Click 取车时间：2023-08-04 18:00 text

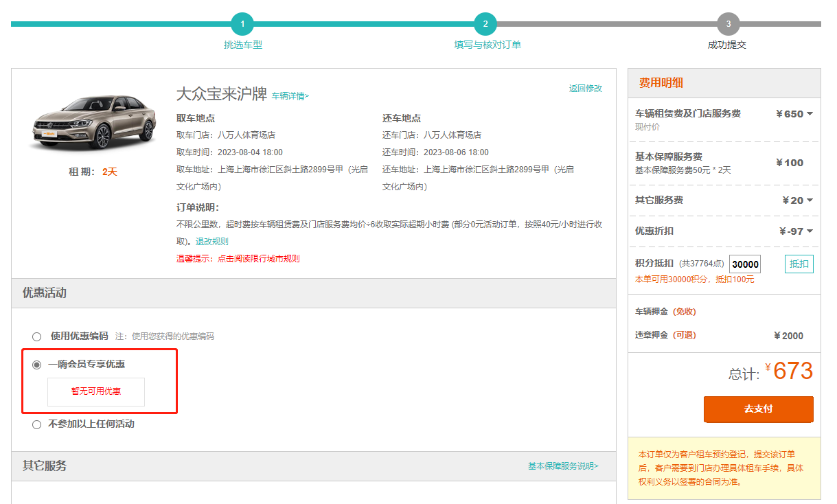click(x=229, y=152)
